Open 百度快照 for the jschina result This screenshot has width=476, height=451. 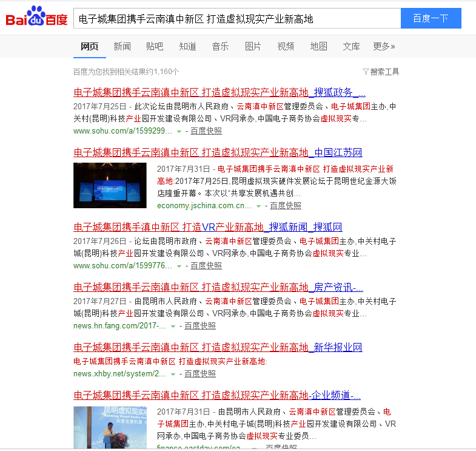tap(286, 206)
